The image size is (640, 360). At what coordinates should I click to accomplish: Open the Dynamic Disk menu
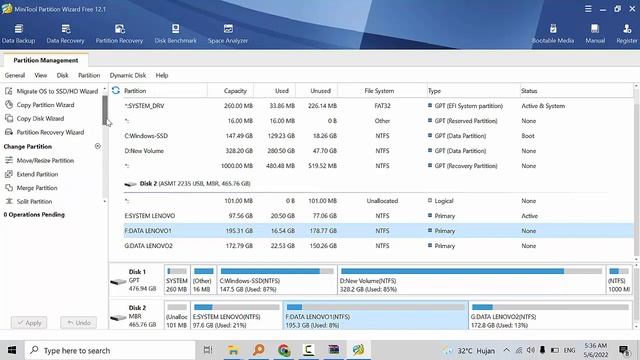click(x=128, y=75)
